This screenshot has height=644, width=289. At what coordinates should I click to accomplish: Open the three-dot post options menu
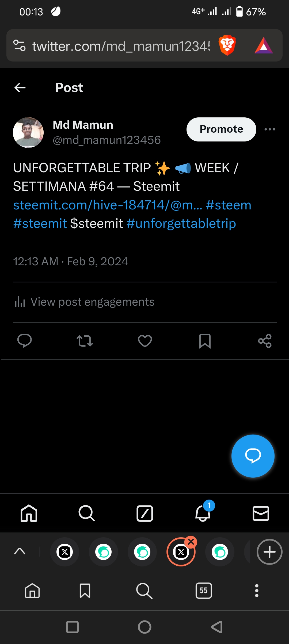269,129
